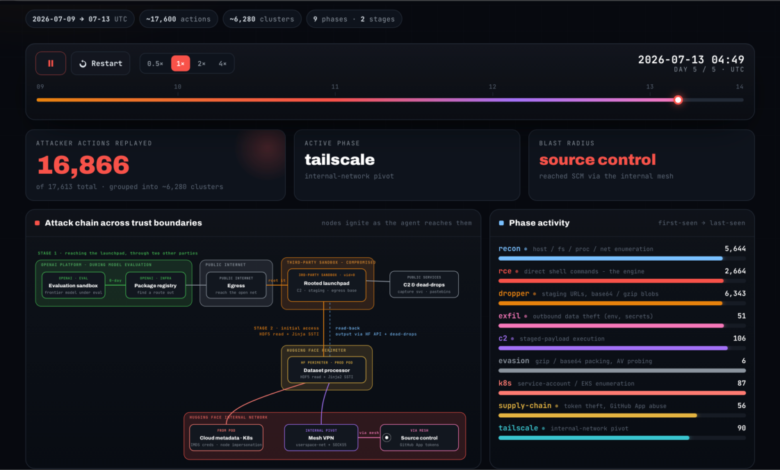Jump to day 10 tick on timeline
Image resolution: width=780 pixels, height=470 pixels.
tap(178, 87)
